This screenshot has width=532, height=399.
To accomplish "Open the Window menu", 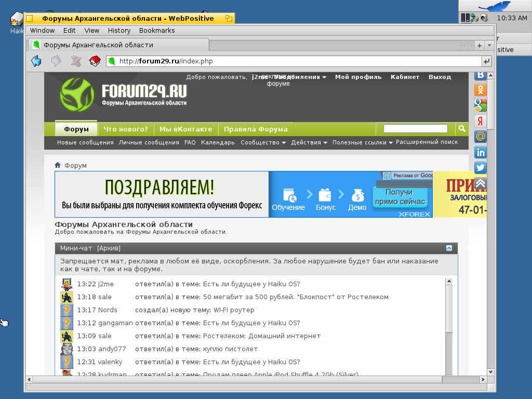I will (43, 31).
